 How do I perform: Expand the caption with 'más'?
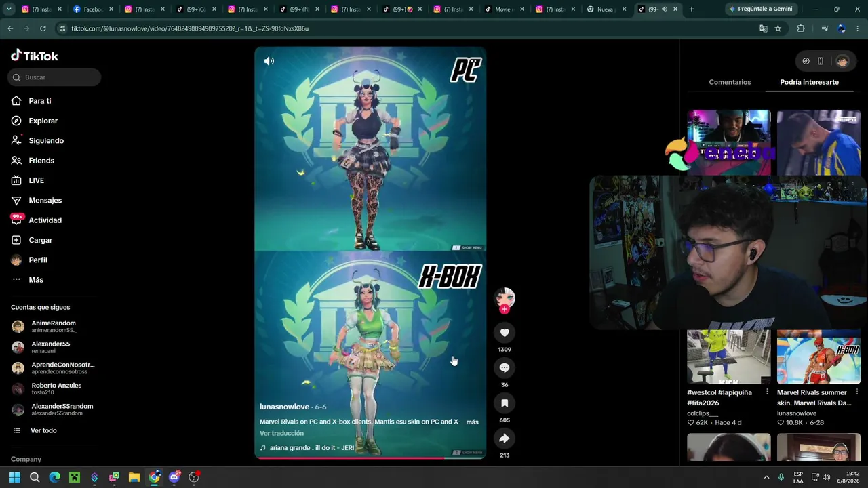[x=472, y=422]
